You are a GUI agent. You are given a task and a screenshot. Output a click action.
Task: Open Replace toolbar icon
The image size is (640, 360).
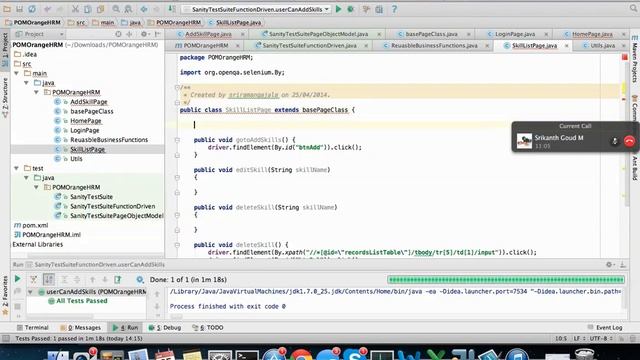(129, 9)
